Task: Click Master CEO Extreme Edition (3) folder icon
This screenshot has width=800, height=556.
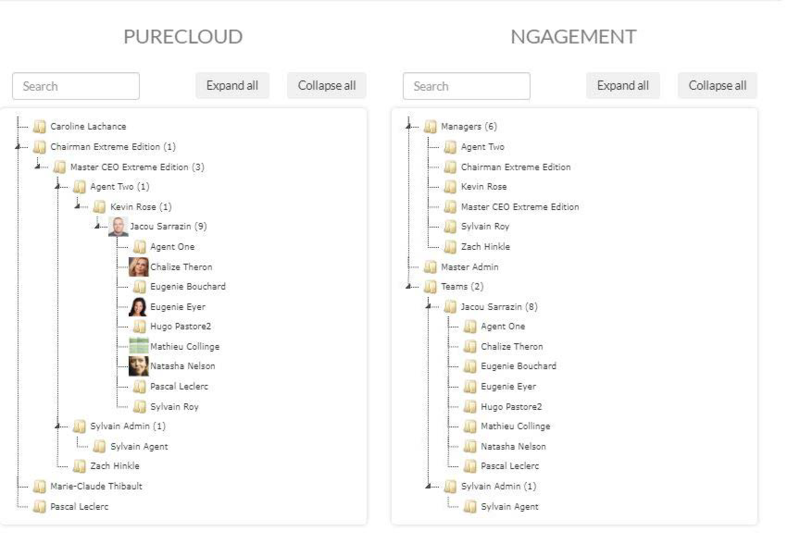Action: [59, 167]
